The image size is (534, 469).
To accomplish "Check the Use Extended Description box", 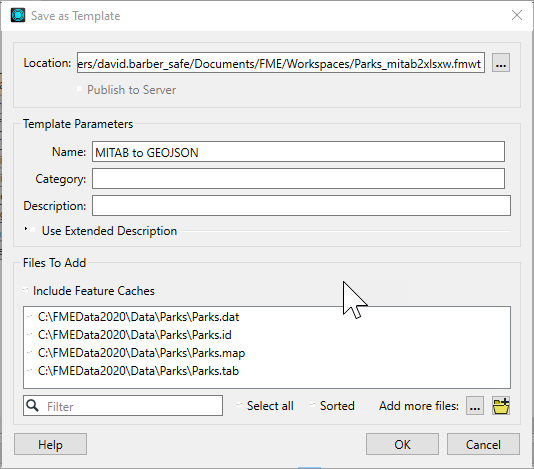I will click(x=33, y=230).
